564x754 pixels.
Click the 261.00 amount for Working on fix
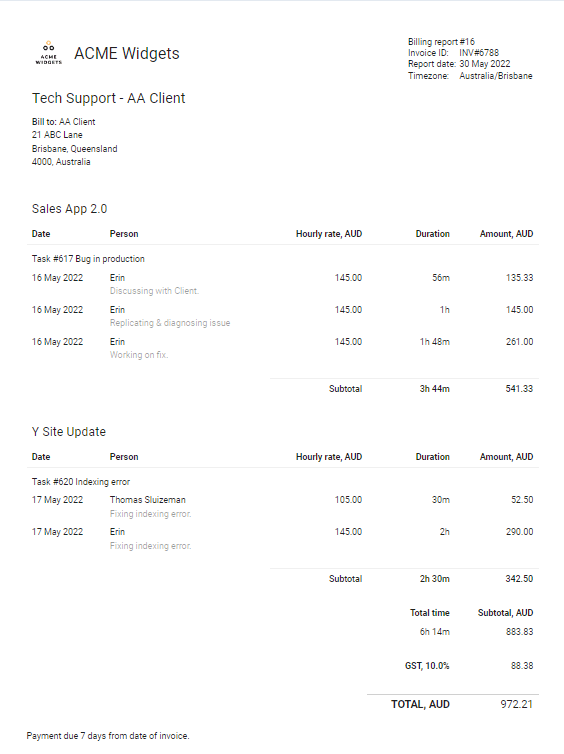519,342
